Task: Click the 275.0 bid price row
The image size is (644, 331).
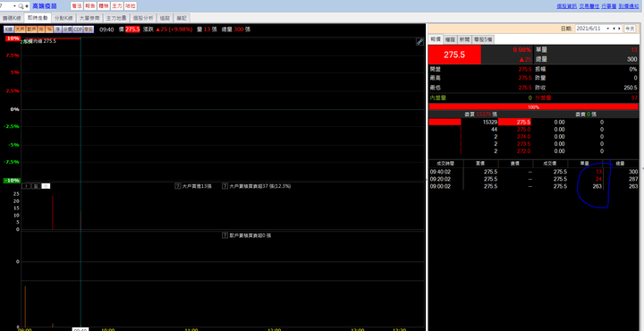Action: (x=523, y=129)
